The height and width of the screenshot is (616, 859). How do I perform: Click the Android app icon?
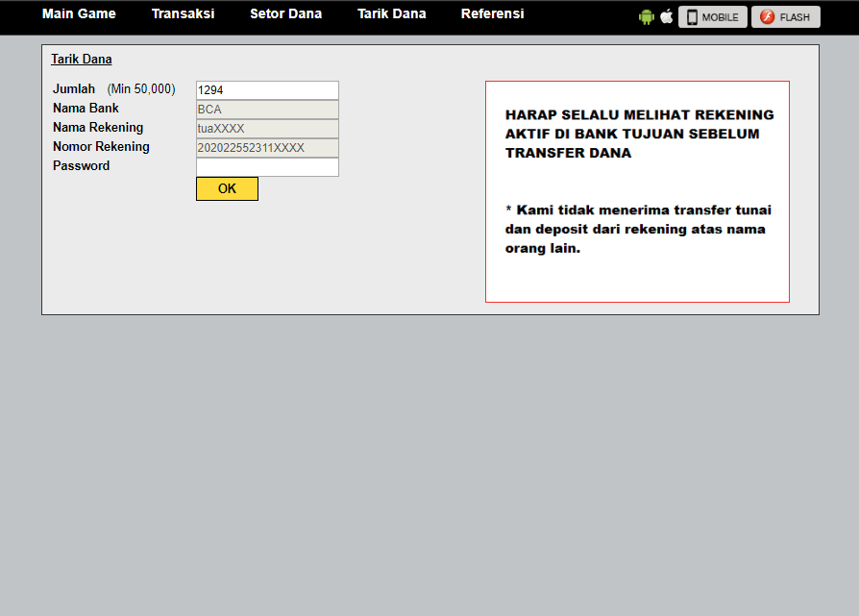point(647,17)
